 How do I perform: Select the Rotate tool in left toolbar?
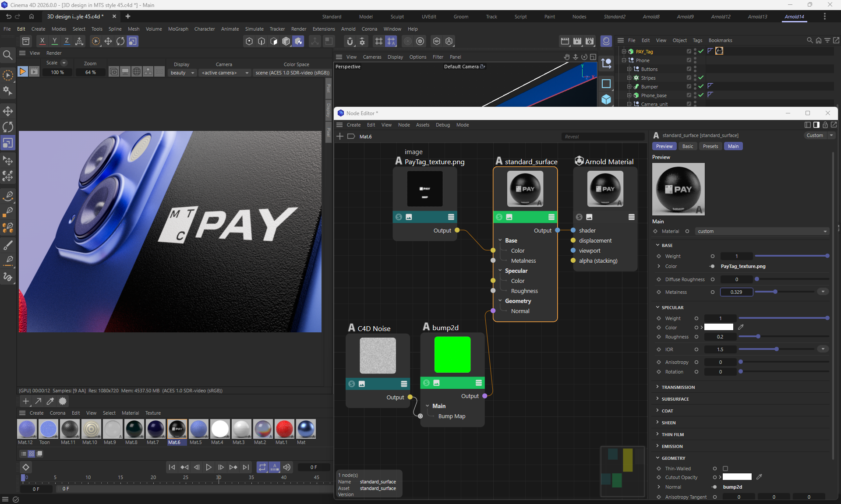coord(8,127)
